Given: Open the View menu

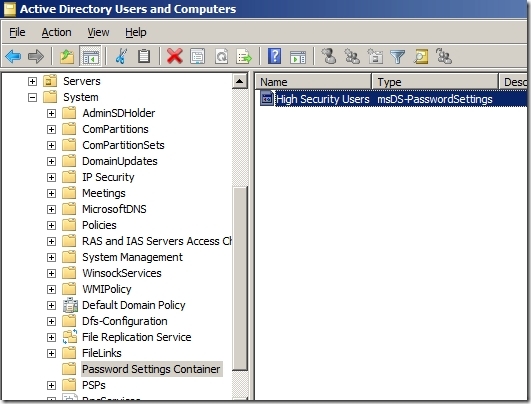Looking at the screenshot, I should [x=98, y=33].
